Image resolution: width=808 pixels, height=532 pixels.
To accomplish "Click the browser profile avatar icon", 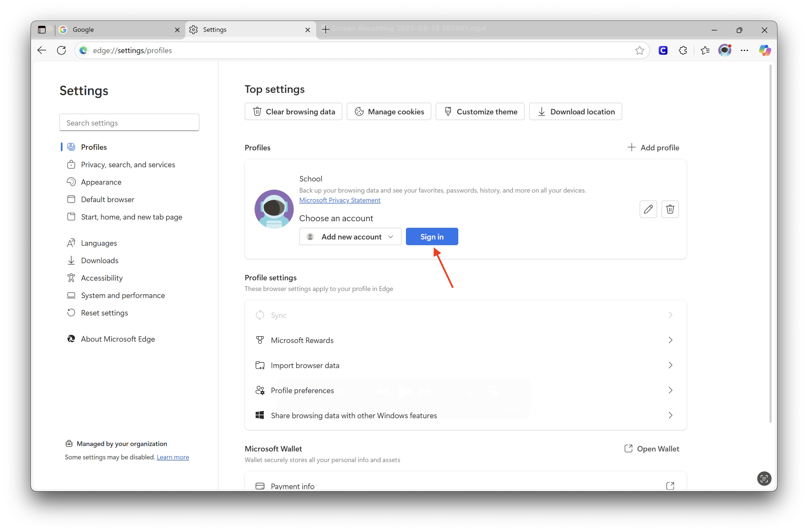I will click(x=724, y=50).
